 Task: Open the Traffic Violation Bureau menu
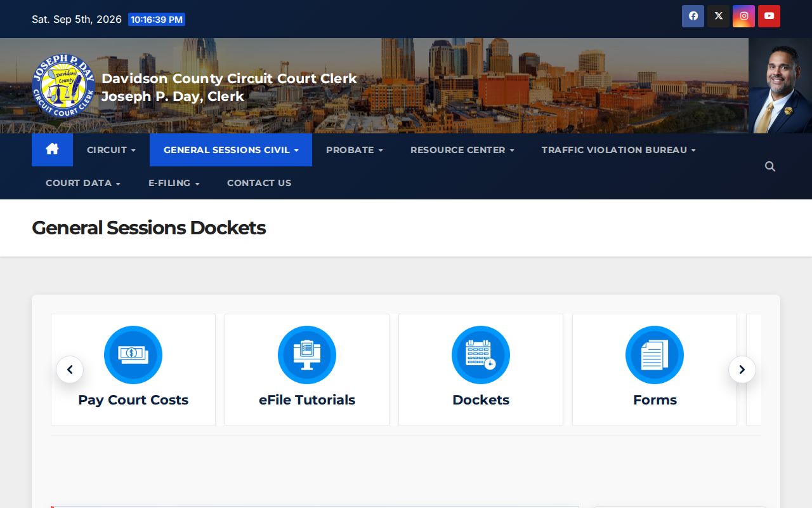pos(619,150)
